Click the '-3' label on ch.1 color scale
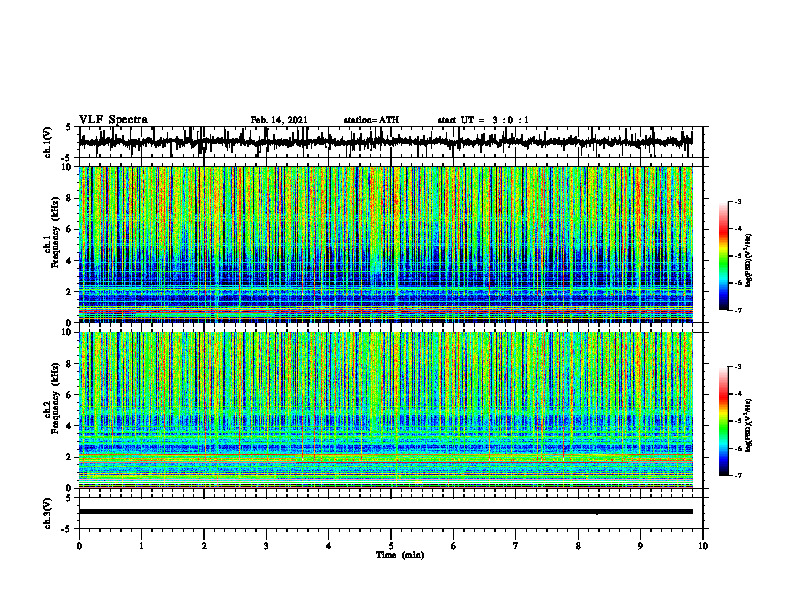Image resolution: width=792 pixels, height=612 pixels. click(738, 201)
